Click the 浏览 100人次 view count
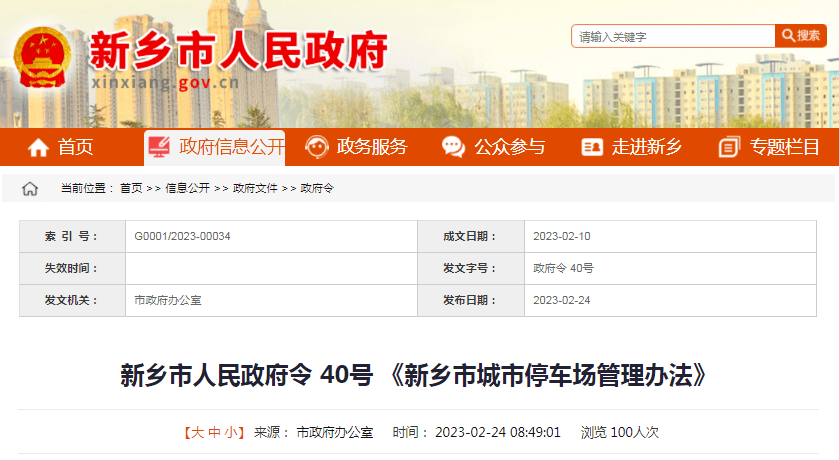The image size is (839, 460). 620,432
